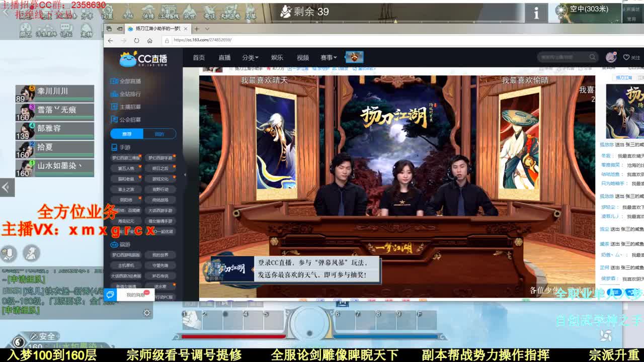Click the 空中 weather status icon

click(x=561, y=10)
